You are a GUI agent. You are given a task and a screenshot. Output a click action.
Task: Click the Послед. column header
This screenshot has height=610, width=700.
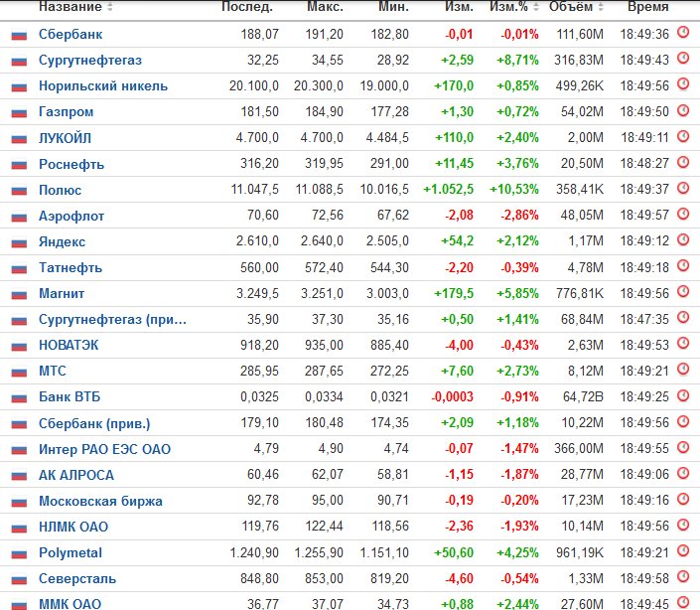[247, 7]
